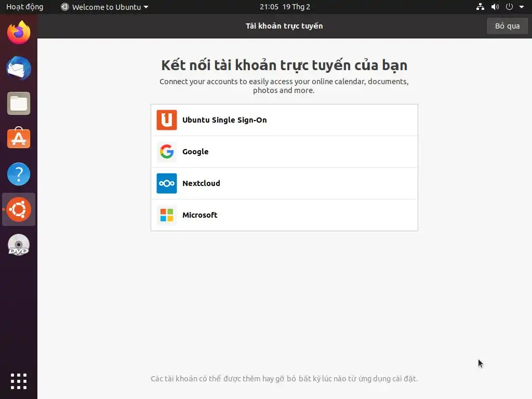This screenshot has height=399, width=532.
Task: Click the Google G logo icon
Action: tap(167, 152)
